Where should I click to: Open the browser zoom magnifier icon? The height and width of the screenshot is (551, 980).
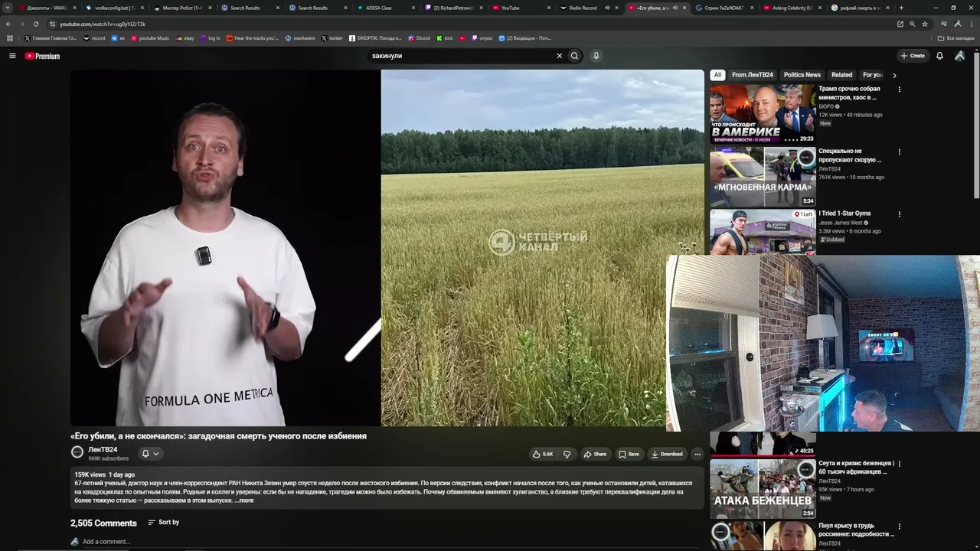(x=912, y=24)
